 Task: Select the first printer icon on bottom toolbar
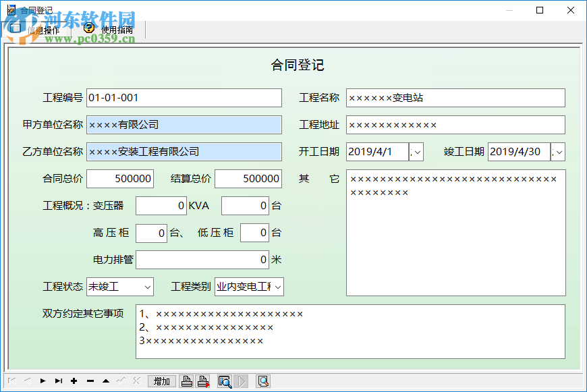[186, 381]
